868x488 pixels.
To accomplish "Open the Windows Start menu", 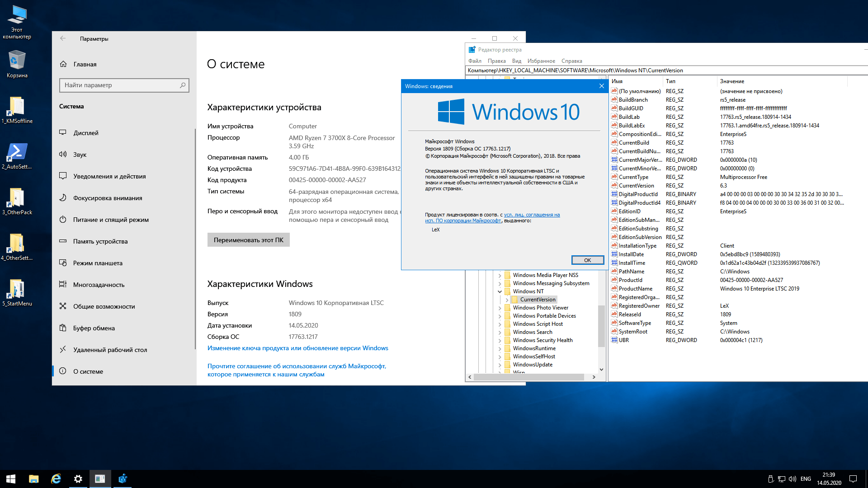I will click(11, 479).
